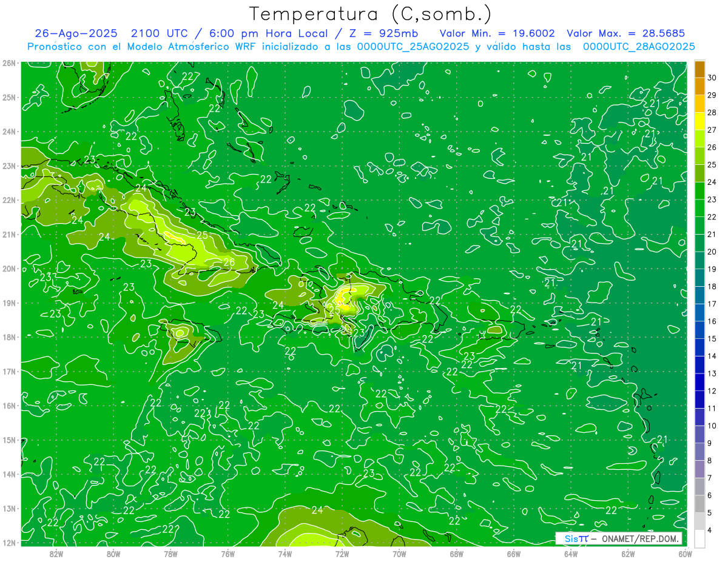
Task: Click the "62W" longitude axis label
Action: tap(627, 554)
